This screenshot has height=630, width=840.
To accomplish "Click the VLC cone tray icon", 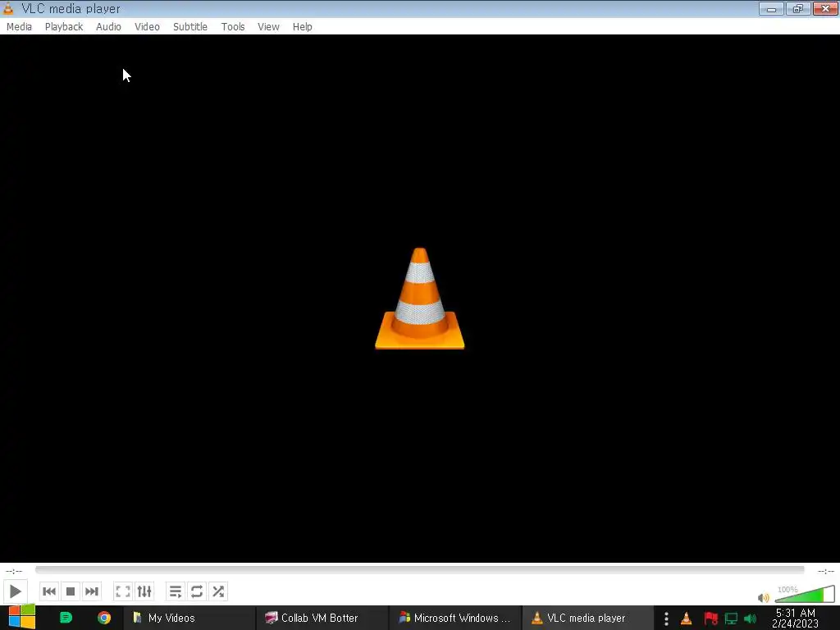I will (687, 619).
